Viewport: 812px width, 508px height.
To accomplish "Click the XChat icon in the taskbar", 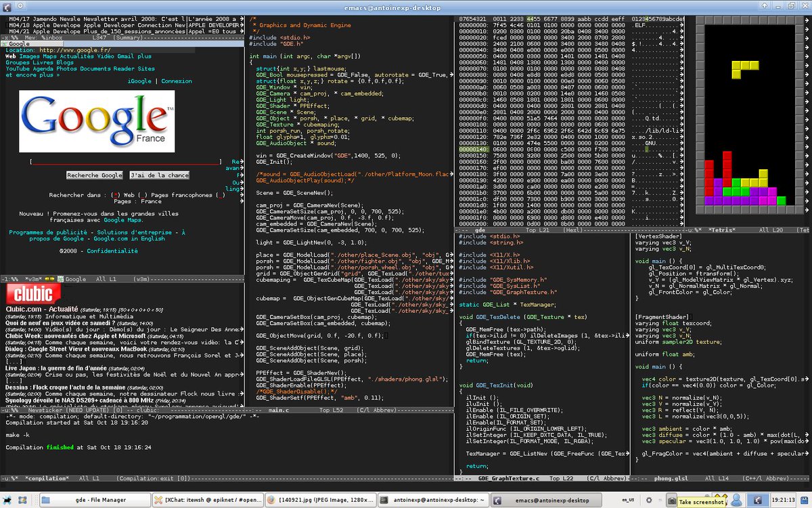I will [x=160, y=500].
